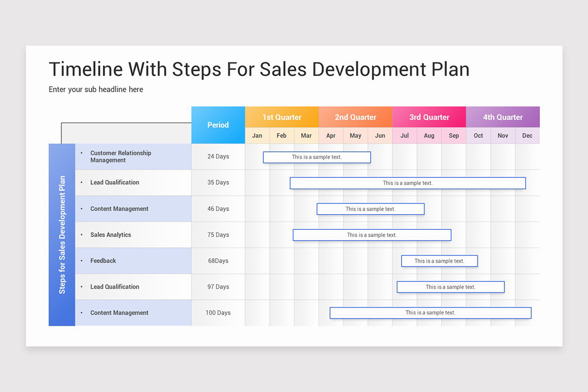Click the Dec month cell
The width and height of the screenshot is (588, 392).
[x=527, y=135]
